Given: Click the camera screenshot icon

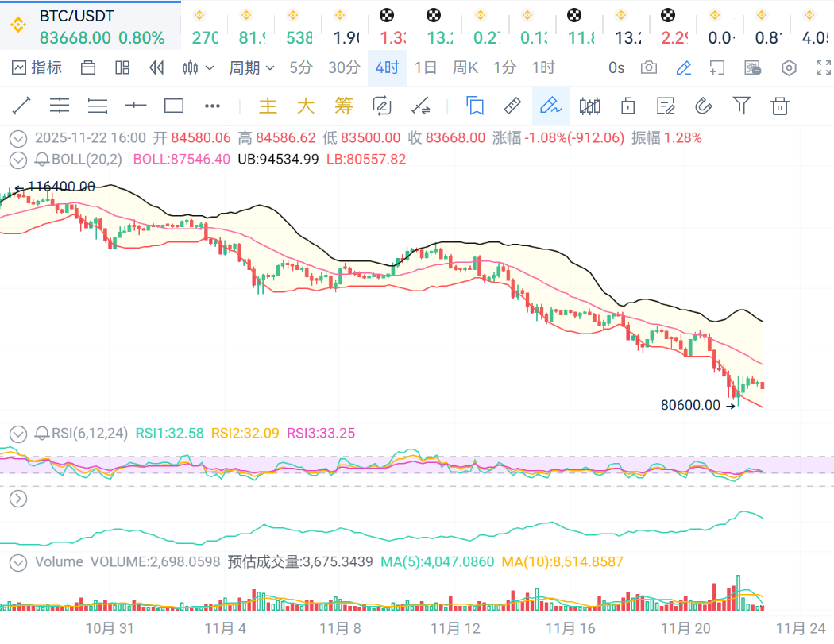Looking at the screenshot, I should [x=649, y=67].
